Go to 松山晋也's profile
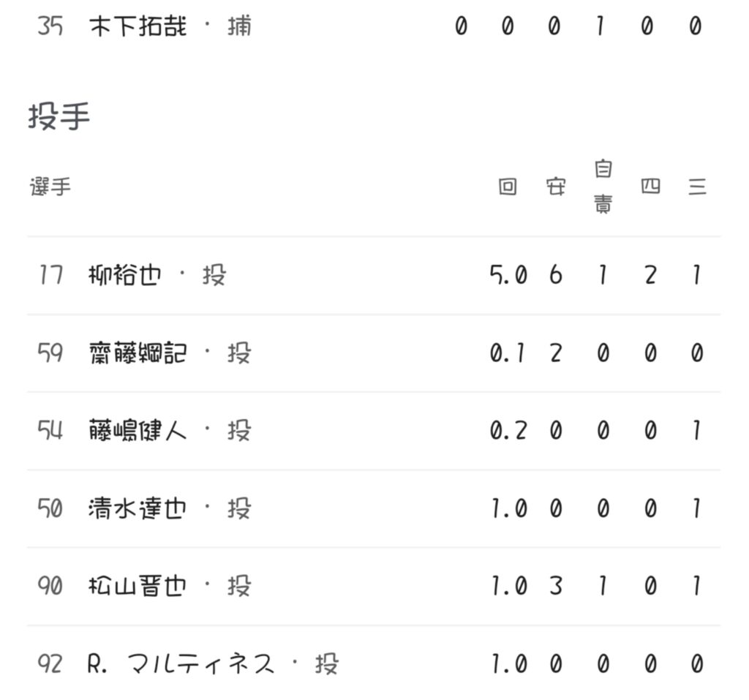749x700 pixels. [x=137, y=586]
